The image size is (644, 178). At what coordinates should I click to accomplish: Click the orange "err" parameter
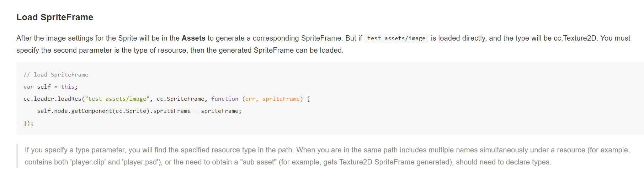(x=250, y=99)
